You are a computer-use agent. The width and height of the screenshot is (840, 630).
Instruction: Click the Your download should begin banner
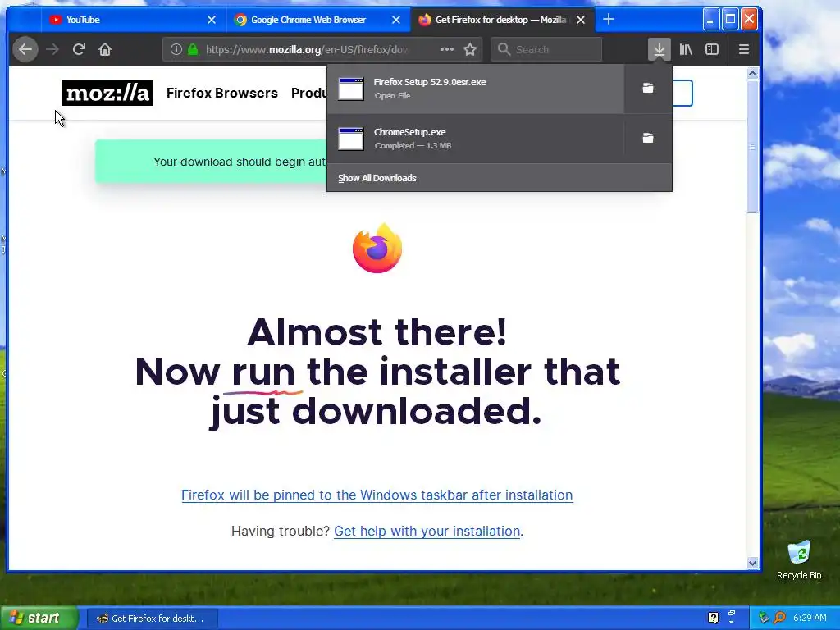click(x=211, y=162)
